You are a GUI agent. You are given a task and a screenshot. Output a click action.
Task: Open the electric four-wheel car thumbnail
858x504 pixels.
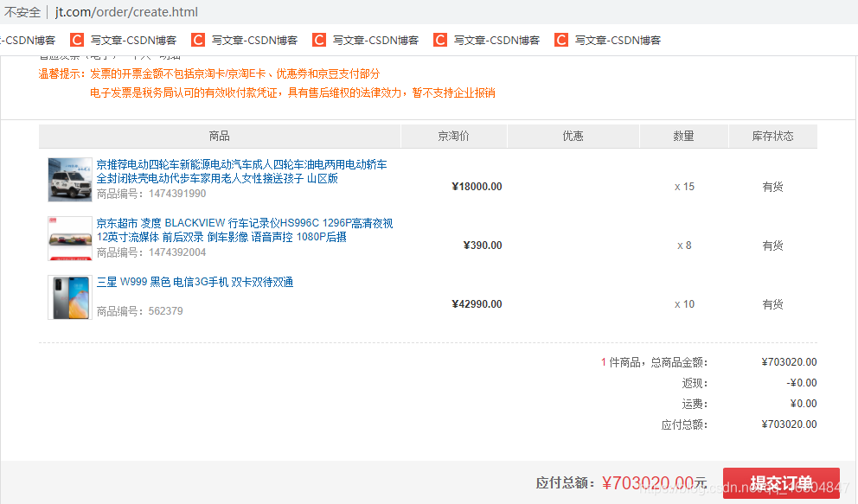69,180
